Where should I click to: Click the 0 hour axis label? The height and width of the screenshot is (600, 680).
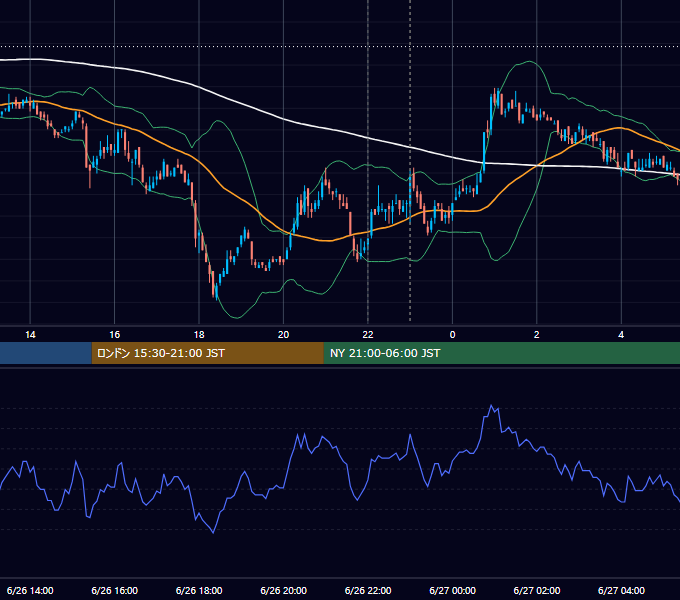click(x=452, y=335)
